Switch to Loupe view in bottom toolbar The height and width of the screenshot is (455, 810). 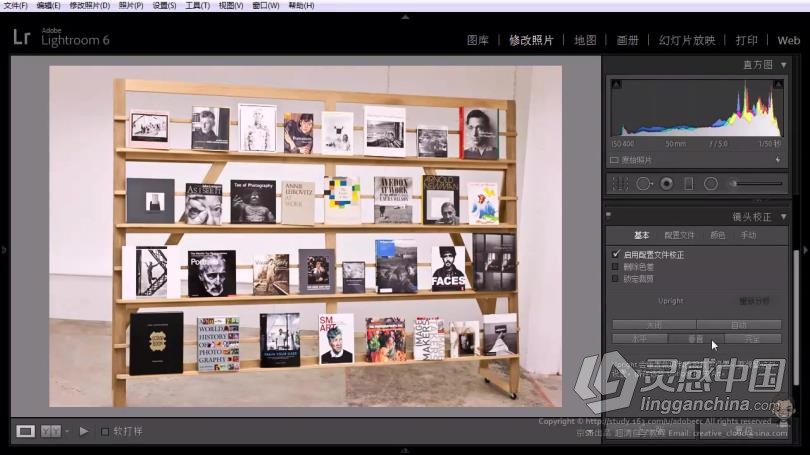pos(25,431)
